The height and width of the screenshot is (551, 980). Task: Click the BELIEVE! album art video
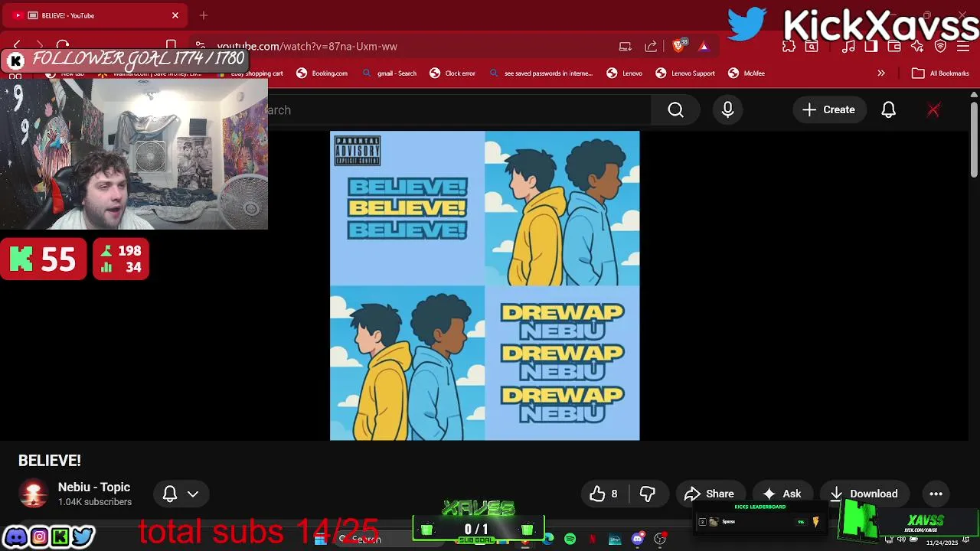[485, 285]
